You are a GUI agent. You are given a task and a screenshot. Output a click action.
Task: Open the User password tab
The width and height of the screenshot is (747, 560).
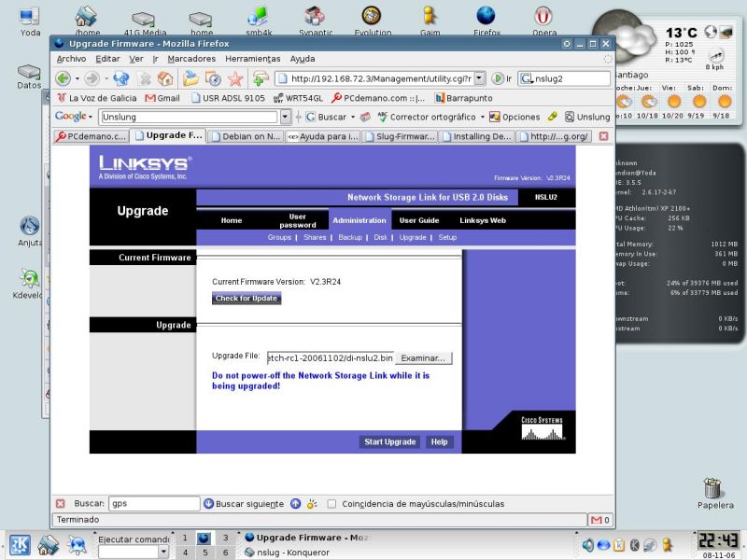(x=298, y=220)
